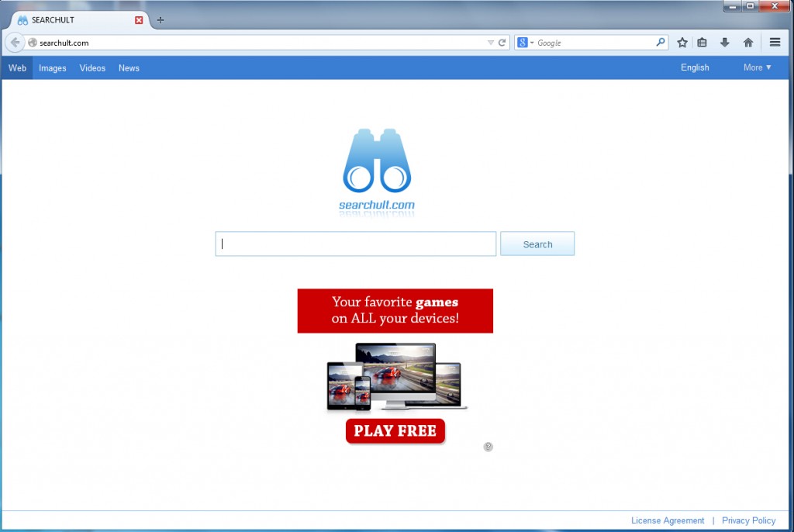This screenshot has width=794, height=532.
Task: Close the SEARCHULT browser tab
Action: click(x=139, y=20)
